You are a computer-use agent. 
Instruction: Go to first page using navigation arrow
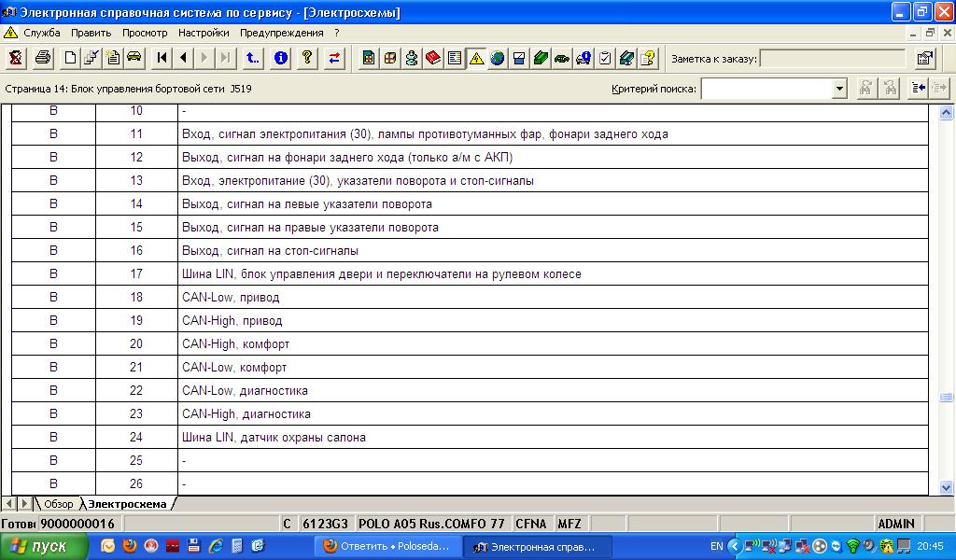pyautogui.click(x=162, y=58)
